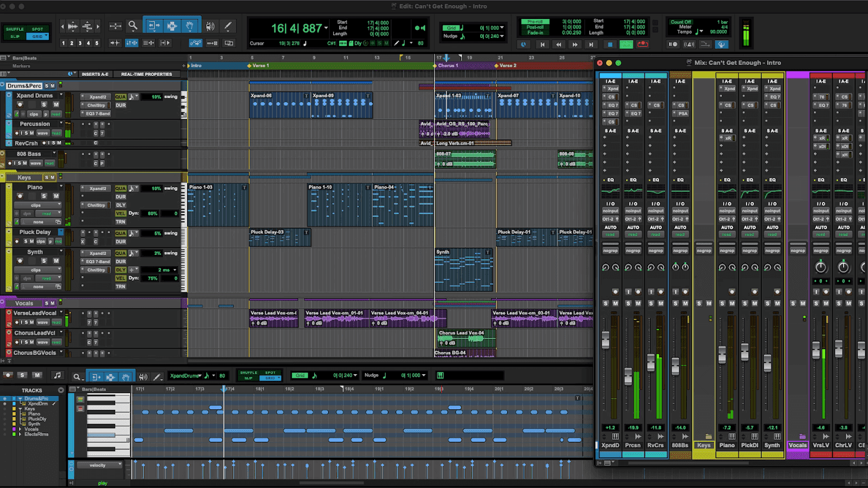
Task: Select the INSERTS A-E tab
Action: tap(95, 74)
